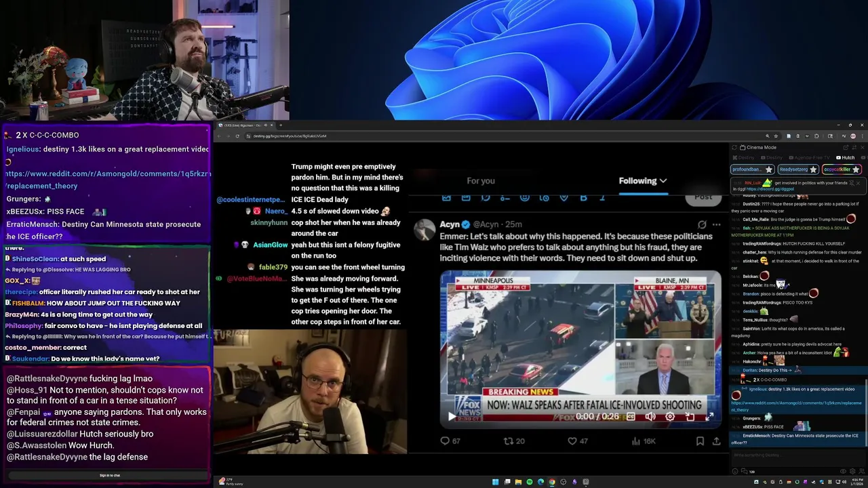This screenshot has width=868, height=488.
Task: Open the Windows Start menu
Action: pos(496,482)
